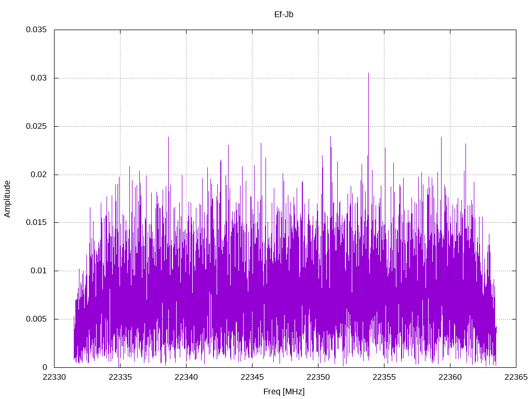Click the y-axis value 0.035
Screen dimensions: 532x399
tap(36, 30)
